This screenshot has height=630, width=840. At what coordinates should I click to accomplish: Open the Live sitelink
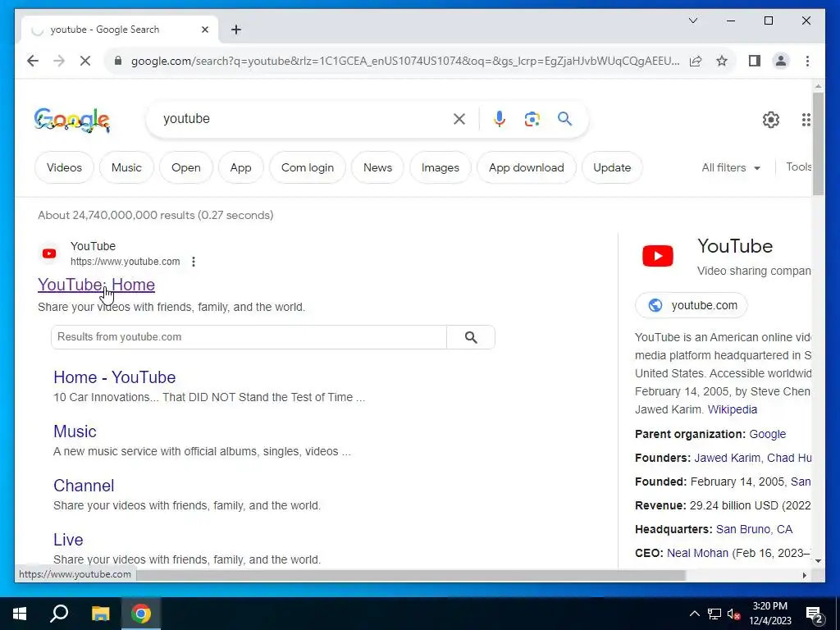tap(68, 540)
